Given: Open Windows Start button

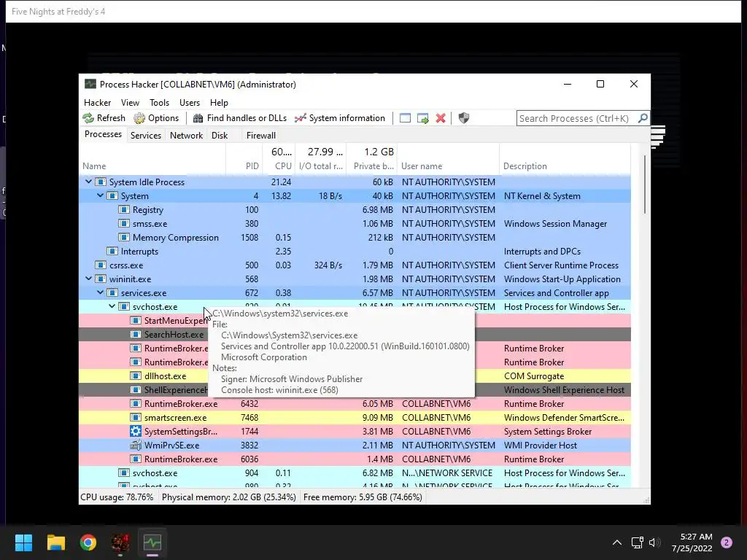Looking at the screenshot, I should click(x=23, y=542).
